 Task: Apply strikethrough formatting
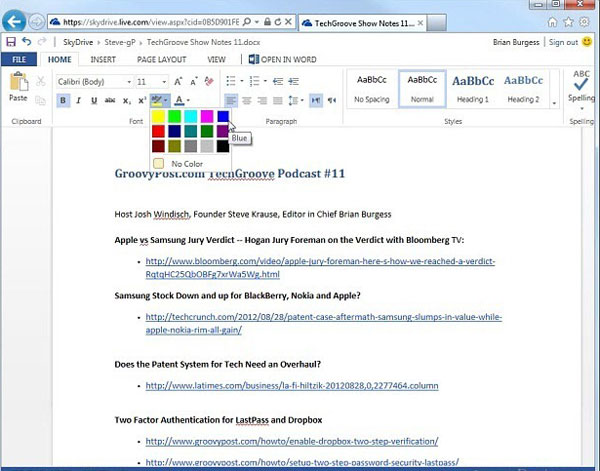110,100
